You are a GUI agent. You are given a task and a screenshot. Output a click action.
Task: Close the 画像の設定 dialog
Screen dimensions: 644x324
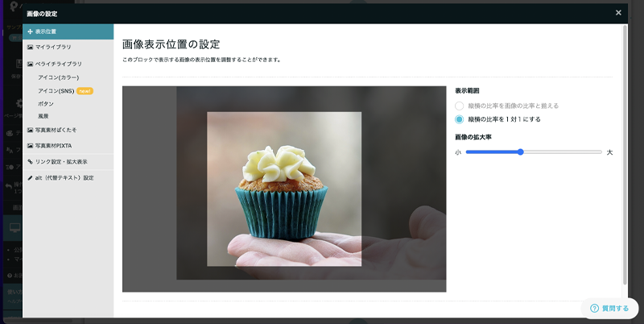[618, 12]
